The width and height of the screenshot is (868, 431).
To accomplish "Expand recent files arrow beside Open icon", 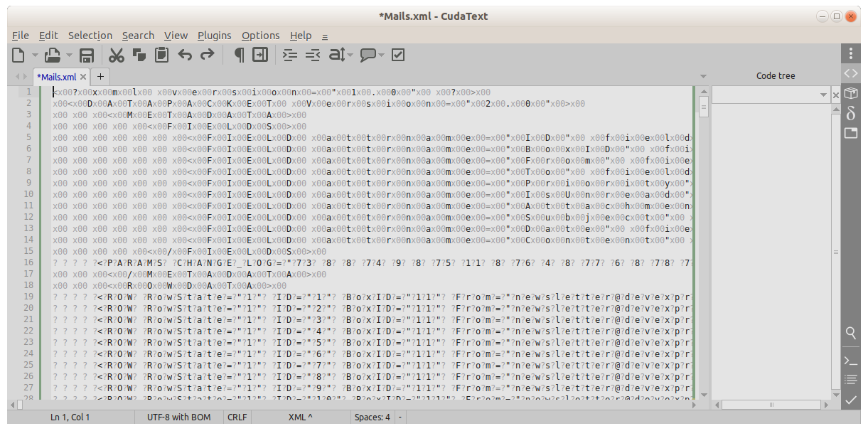I will point(69,55).
